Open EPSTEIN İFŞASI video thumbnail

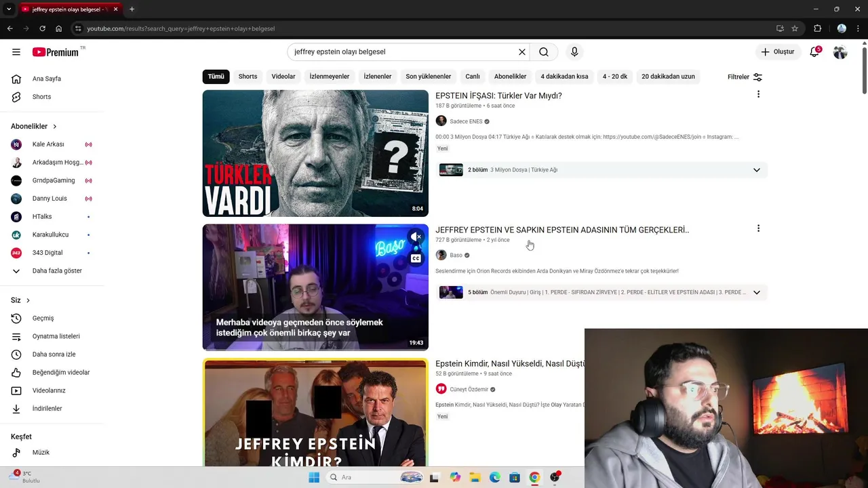coord(315,153)
